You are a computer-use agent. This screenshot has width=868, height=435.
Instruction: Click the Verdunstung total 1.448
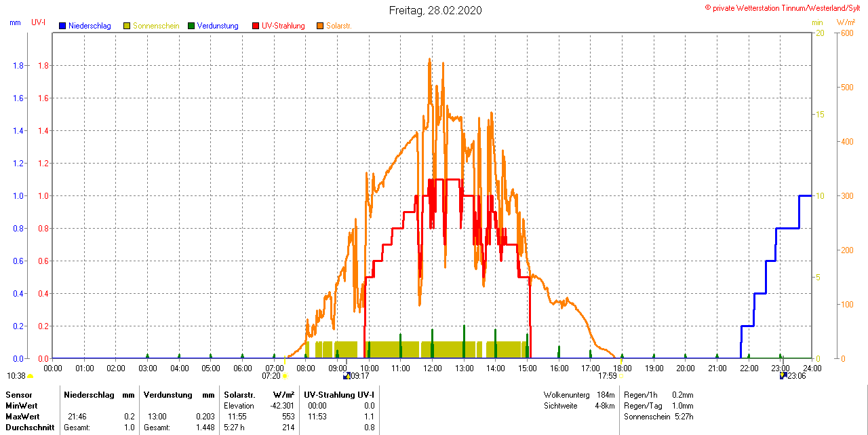click(x=205, y=428)
